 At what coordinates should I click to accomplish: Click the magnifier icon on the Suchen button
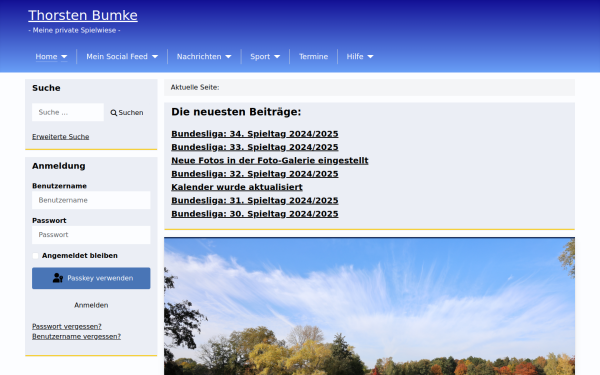[x=114, y=113]
